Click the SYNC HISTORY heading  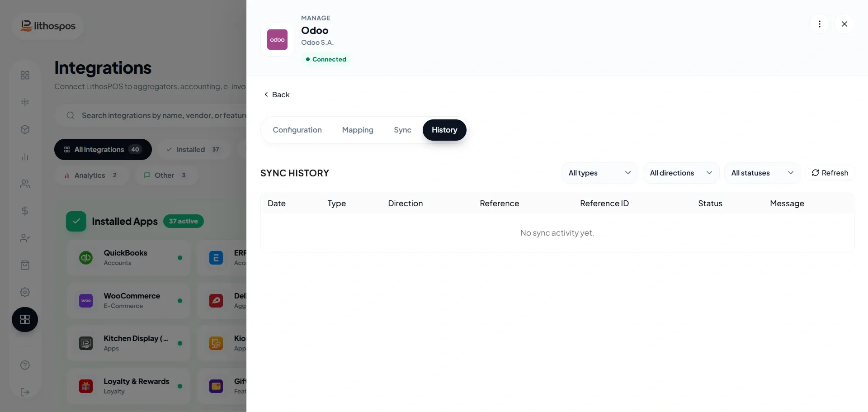click(295, 173)
